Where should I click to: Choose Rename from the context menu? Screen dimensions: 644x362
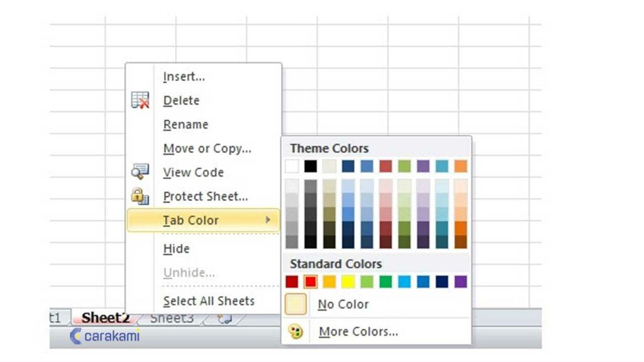pyautogui.click(x=186, y=124)
